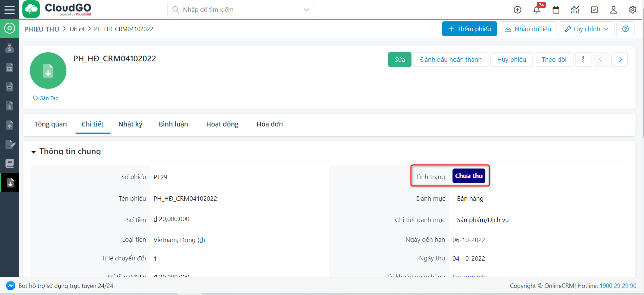Click the notifications bell icon
The width and height of the screenshot is (644, 295).
pyautogui.click(x=537, y=10)
